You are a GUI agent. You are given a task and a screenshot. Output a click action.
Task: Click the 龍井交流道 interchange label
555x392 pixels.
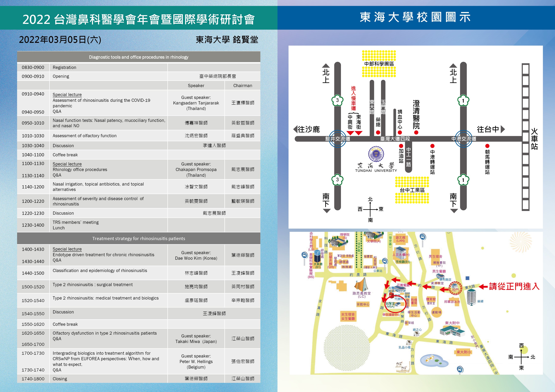click(x=338, y=139)
